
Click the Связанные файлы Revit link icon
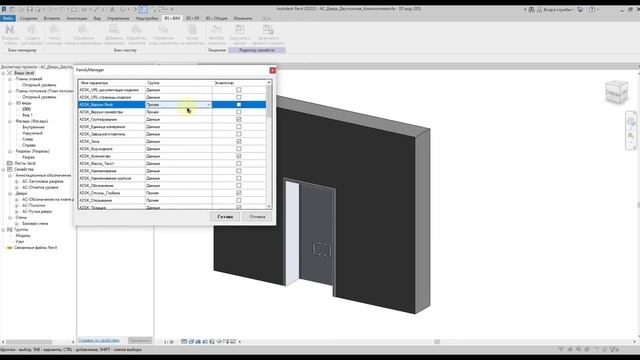(10, 247)
